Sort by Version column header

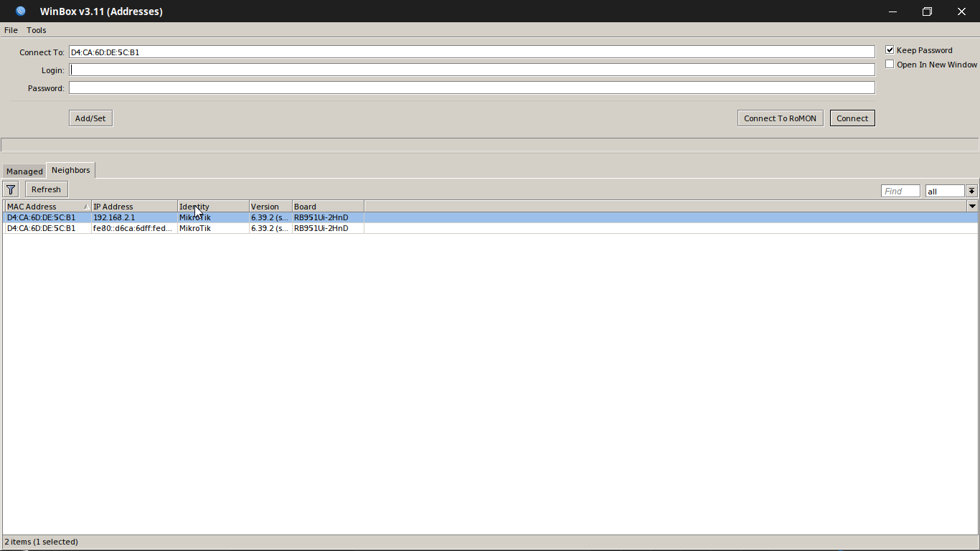coord(270,207)
